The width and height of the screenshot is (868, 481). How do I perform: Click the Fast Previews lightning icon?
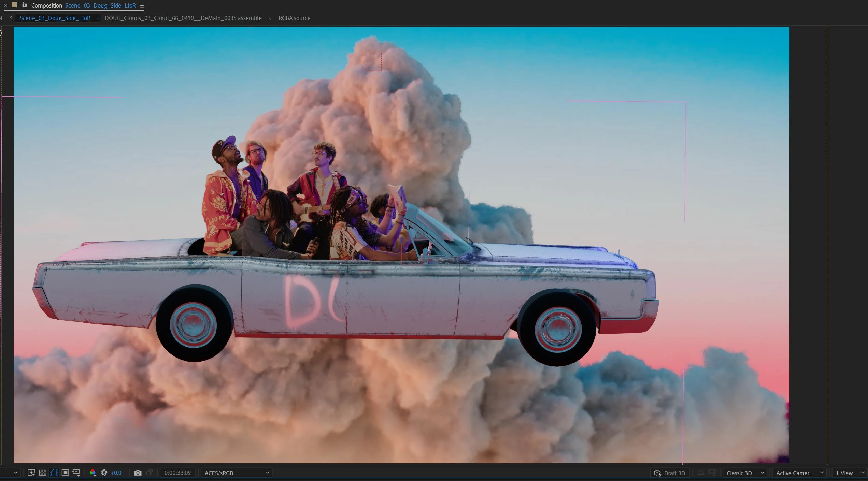click(31, 472)
